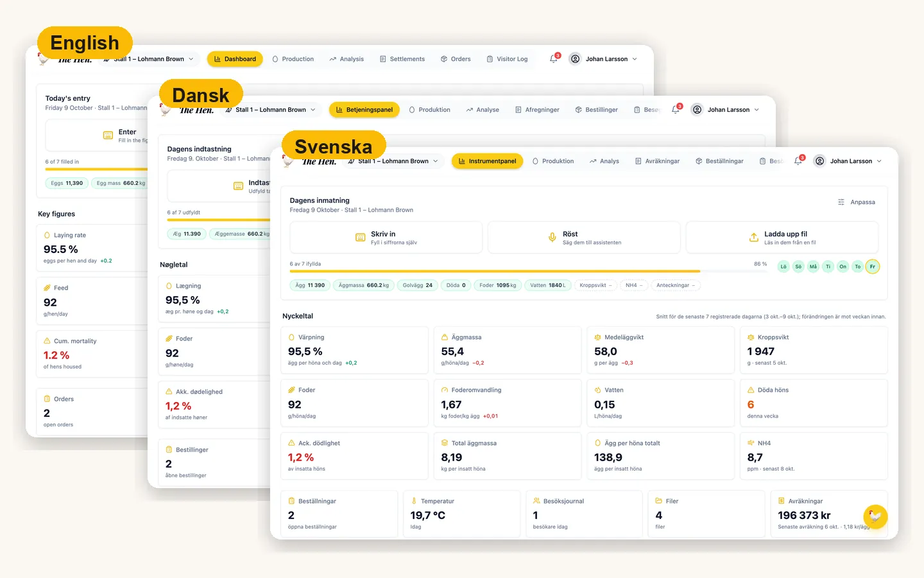924x578 pixels.
Task: Open Visitor Log tab in English window
Action: coord(507,59)
